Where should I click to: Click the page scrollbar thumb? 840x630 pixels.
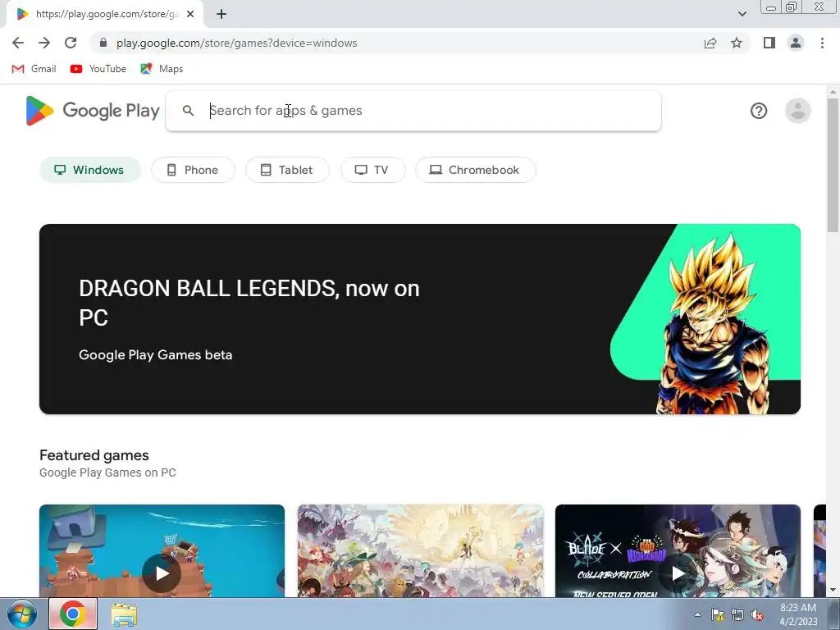coord(833,165)
